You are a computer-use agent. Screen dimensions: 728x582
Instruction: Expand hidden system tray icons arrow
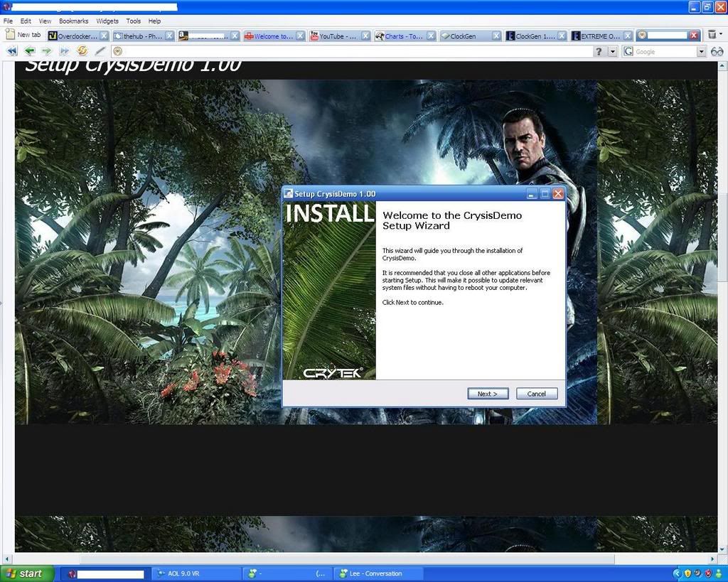click(678, 573)
